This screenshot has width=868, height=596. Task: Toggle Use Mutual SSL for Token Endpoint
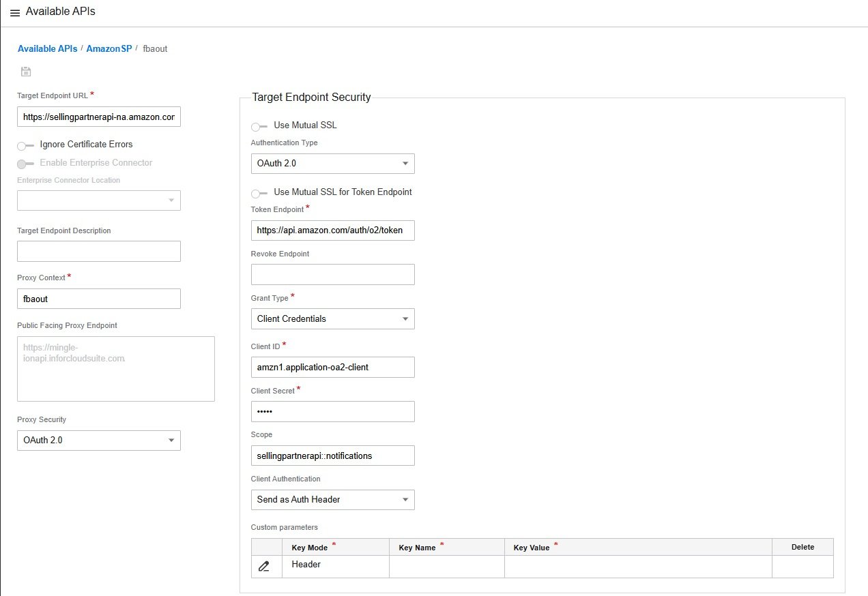[x=259, y=193]
